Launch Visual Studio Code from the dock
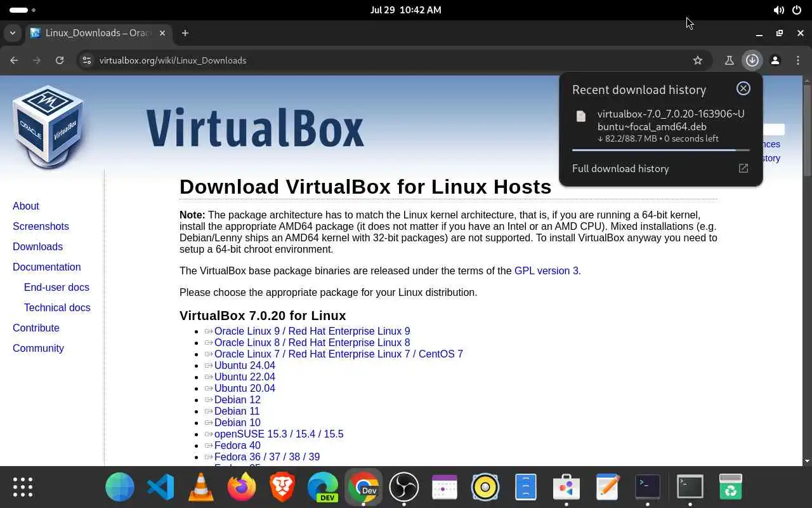 pos(160,487)
